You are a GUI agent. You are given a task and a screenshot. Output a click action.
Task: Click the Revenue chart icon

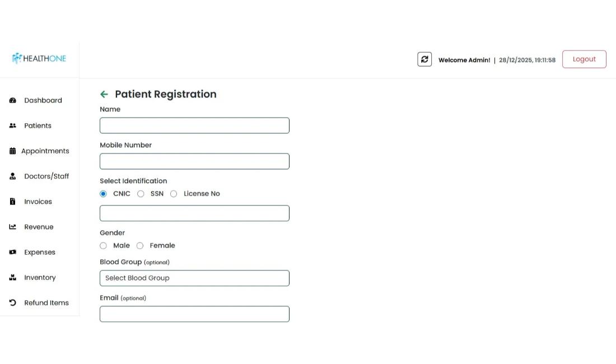tap(13, 227)
